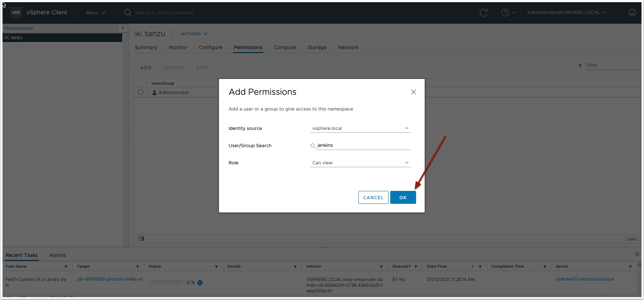Click the 07/12/2021, 11:26:14 AM start time
644x300 pixels.
click(x=450, y=280)
